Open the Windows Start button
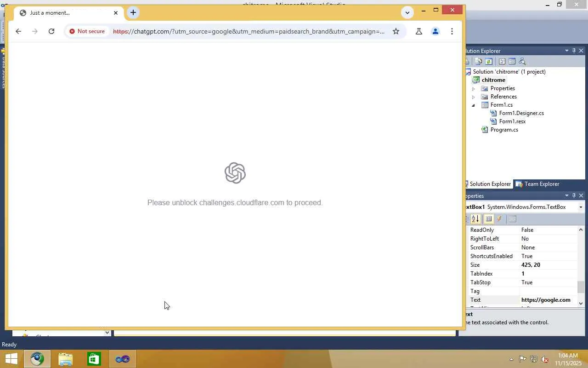This screenshot has height=368, width=588. pos(11,359)
